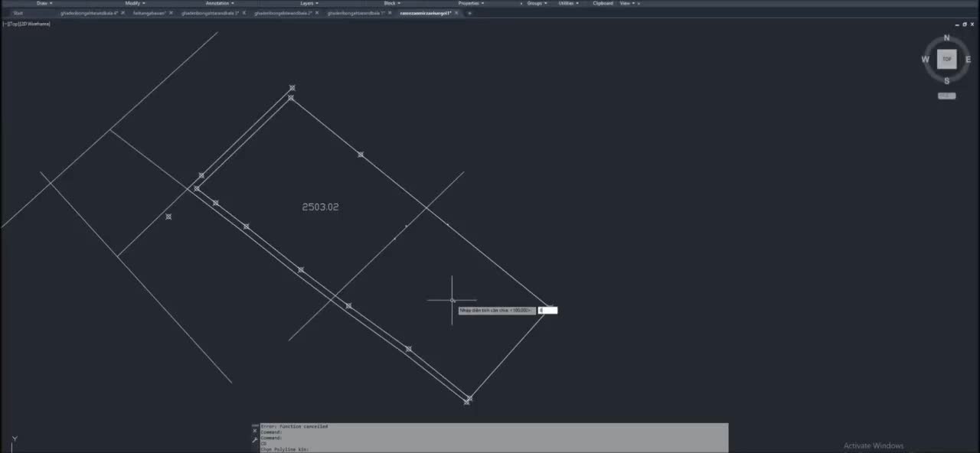The height and width of the screenshot is (453, 980).
Task: Switch to the ghadeinbongahtarandkala 1* drawing tab
Action: (355, 13)
